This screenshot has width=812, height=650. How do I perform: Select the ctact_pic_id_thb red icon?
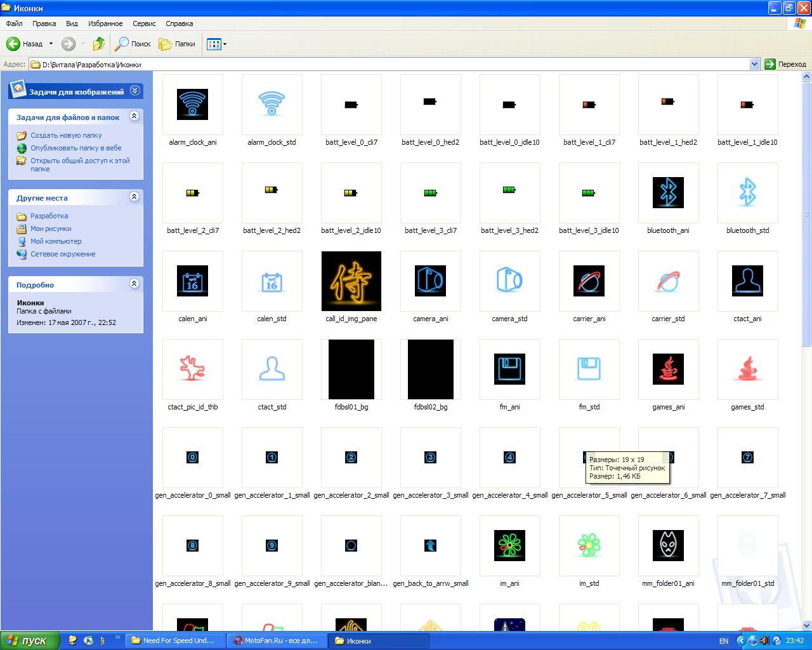[193, 369]
